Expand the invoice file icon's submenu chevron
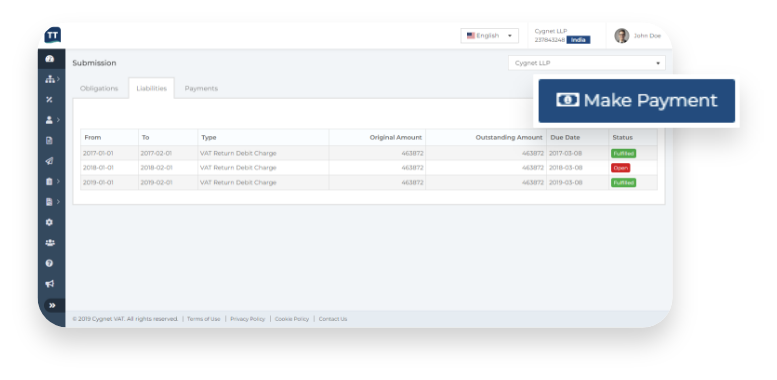 point(58,202)
